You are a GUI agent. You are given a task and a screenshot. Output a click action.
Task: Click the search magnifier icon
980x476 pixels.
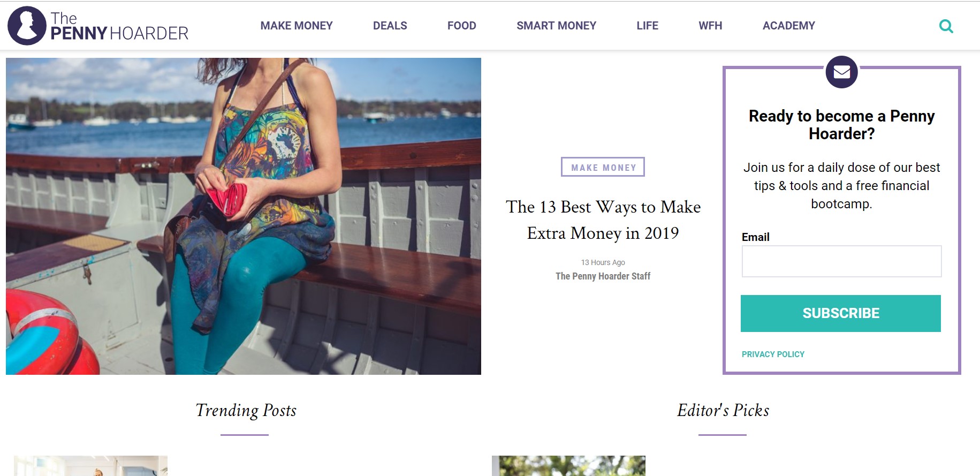pos(946,26)
